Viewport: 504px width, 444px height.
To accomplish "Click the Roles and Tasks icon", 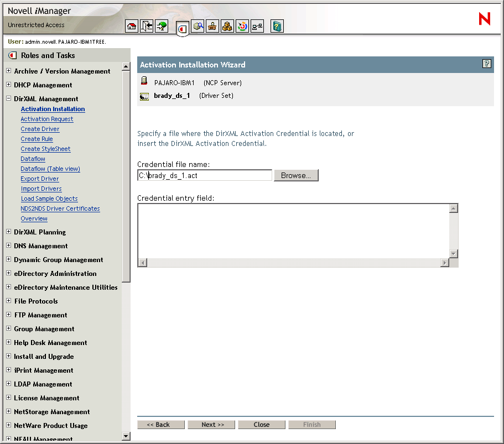I will 183,27.
